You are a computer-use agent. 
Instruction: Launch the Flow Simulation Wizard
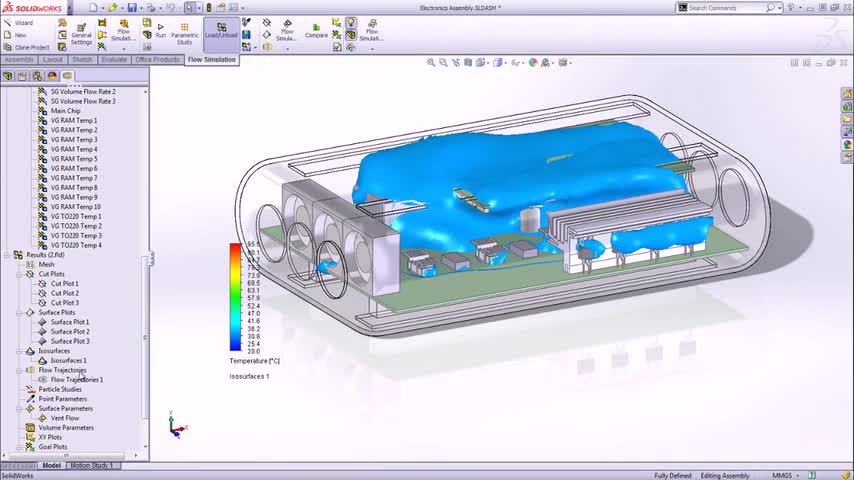pyautogui.click(x=19, y=23)
